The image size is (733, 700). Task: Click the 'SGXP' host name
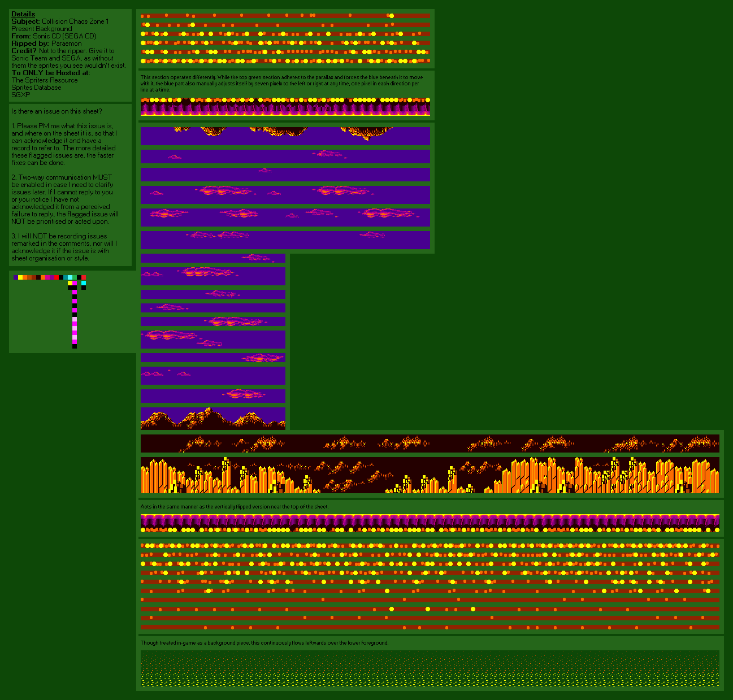[21, 95]
